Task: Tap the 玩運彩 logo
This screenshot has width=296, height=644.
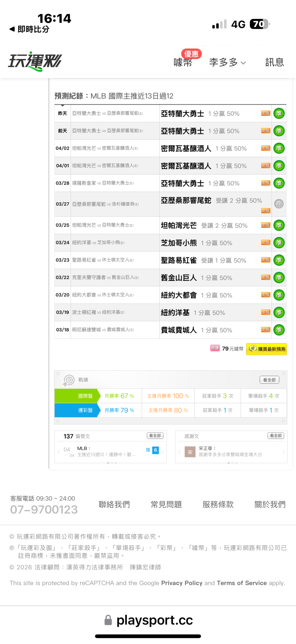Action: tap(35, 62)
